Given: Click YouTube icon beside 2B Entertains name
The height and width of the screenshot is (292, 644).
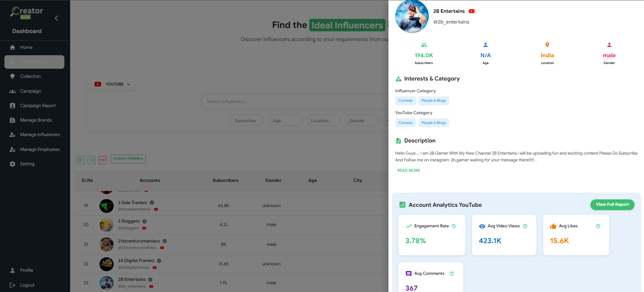Looking at the screenshot, I should click(x=472, y=11).
